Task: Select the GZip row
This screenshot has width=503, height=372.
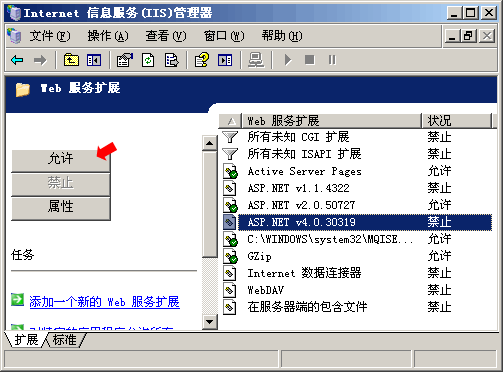Action: click(357, 256)
